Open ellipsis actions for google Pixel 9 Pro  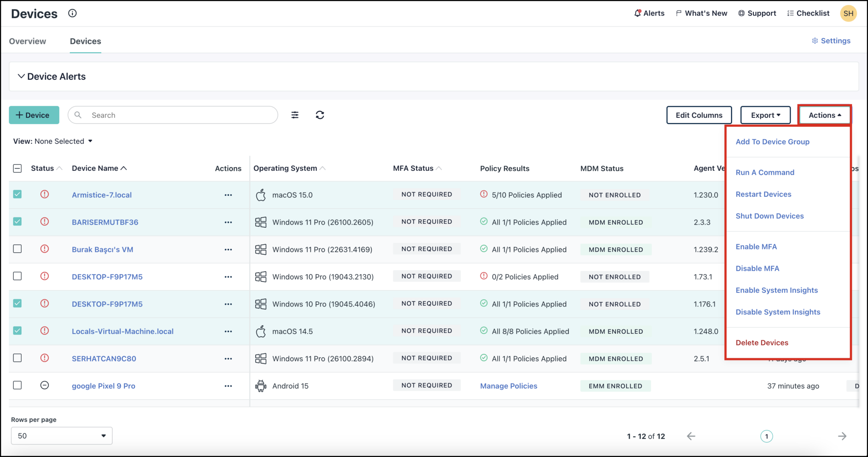[228, 386]
